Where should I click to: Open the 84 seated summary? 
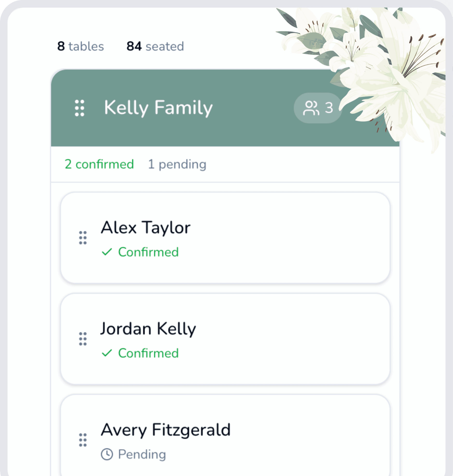click(x=155, y=46)
